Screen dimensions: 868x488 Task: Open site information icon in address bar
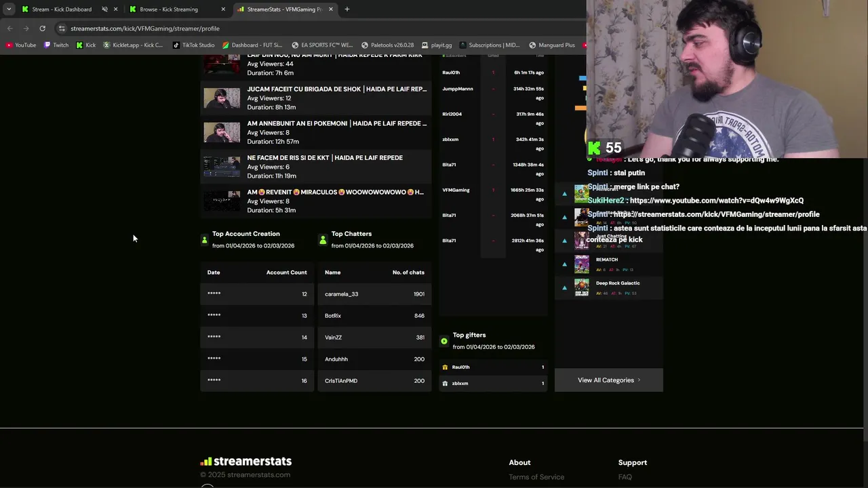62,28
